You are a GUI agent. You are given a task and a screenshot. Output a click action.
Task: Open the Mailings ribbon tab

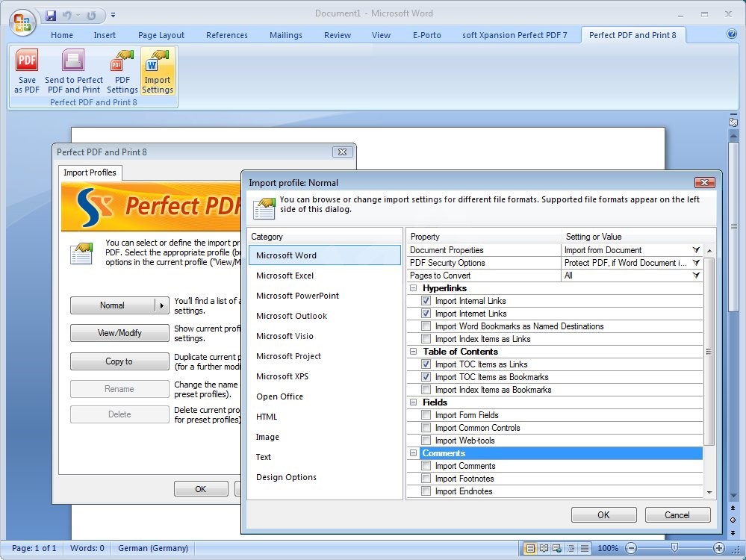point(285,35)
